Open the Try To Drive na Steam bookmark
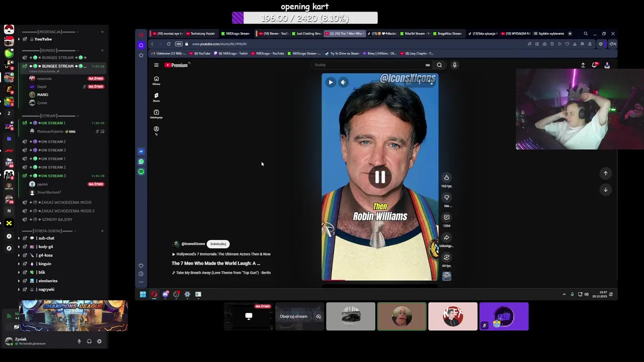Viewport: 644px width, 362px height. coord(342,53)
